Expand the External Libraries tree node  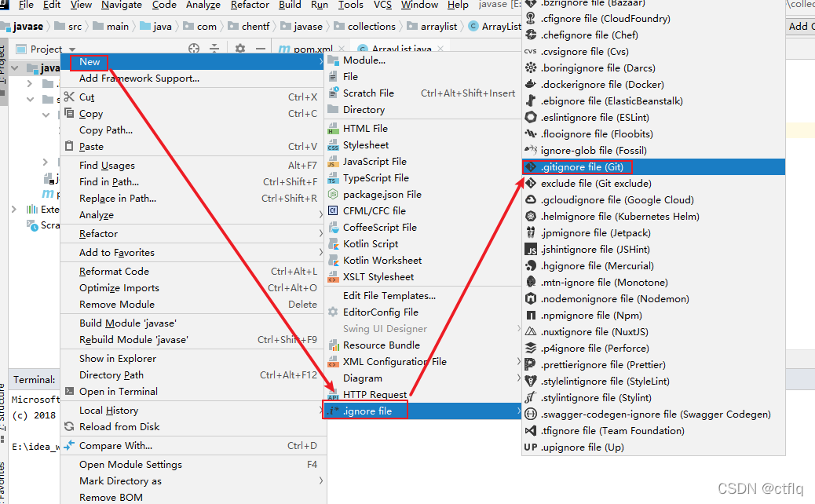[x=14, y=209]
